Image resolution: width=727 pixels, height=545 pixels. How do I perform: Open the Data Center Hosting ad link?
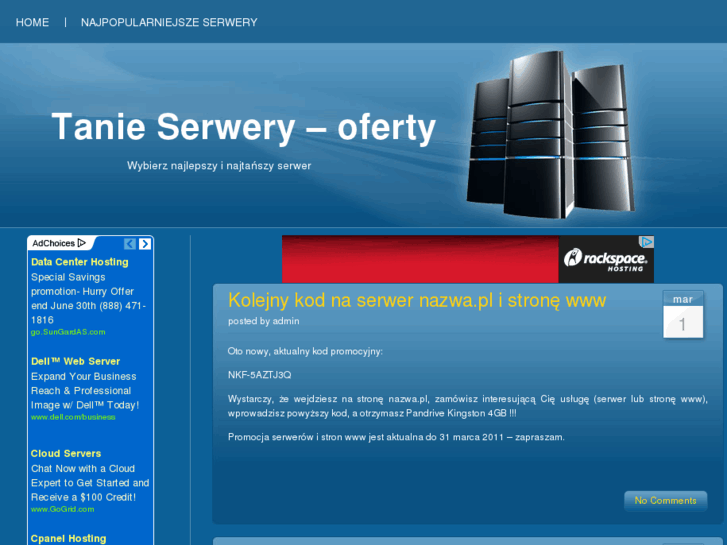pyautogui.click(x=80, y=262)
